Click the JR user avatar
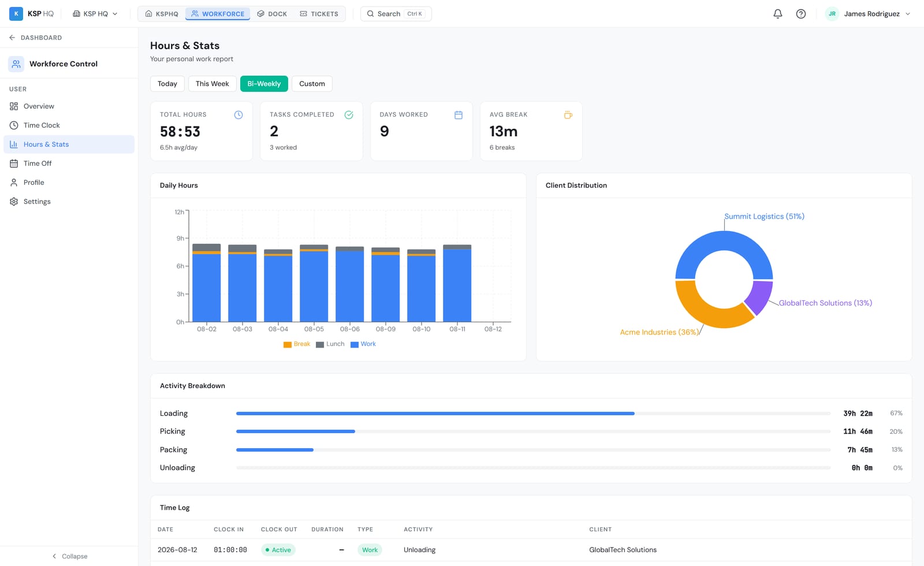 pos(832,14)
